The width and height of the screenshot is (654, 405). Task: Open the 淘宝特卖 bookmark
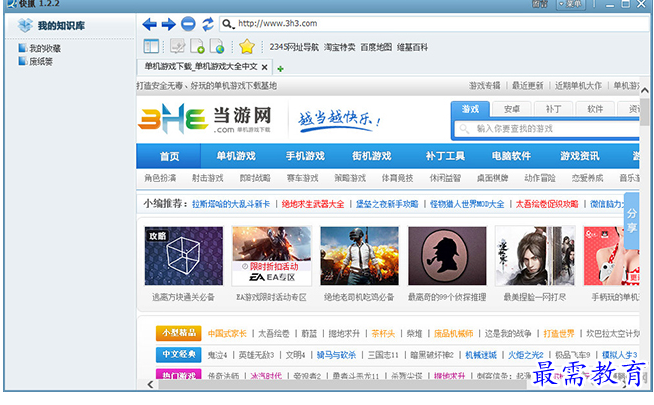coord(340,47)
